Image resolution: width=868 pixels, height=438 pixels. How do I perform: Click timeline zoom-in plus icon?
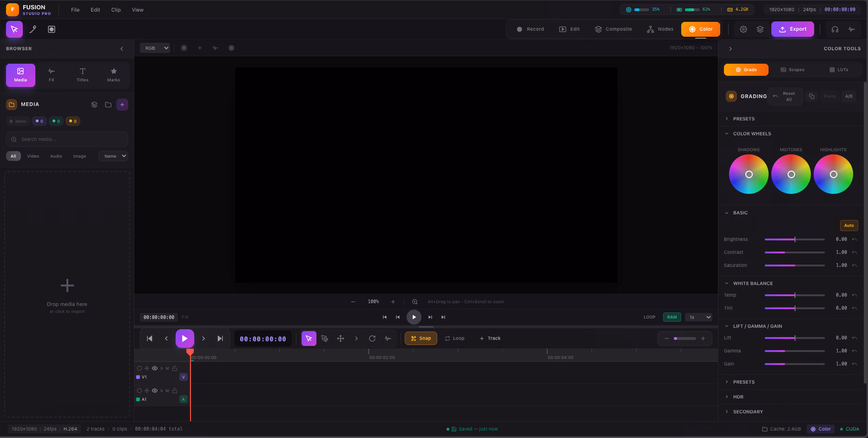point(703,338)
